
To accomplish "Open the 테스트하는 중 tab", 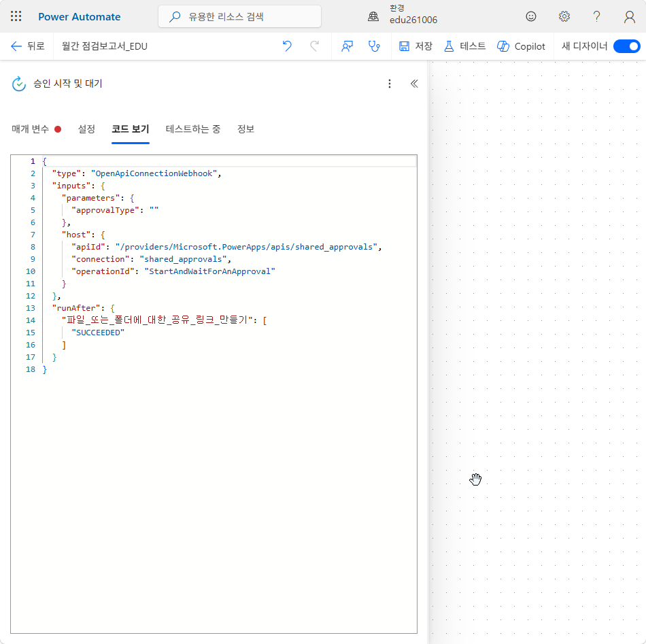I will (193, 129).
